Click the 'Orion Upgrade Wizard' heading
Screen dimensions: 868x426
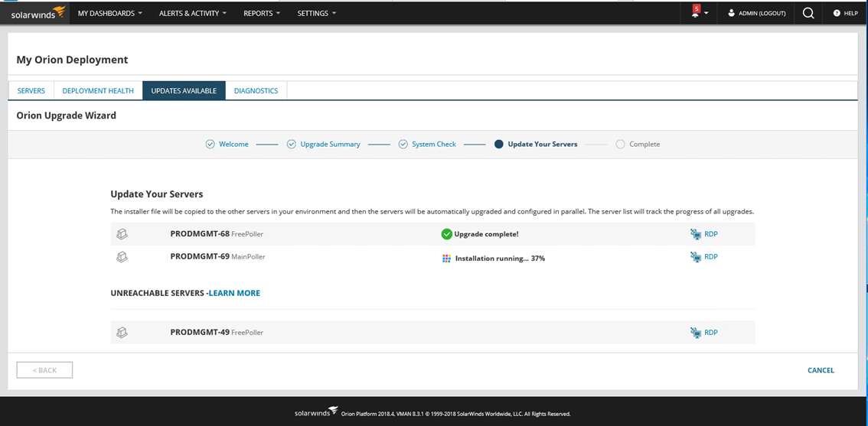pyautogui.click(x=67, y=115)
